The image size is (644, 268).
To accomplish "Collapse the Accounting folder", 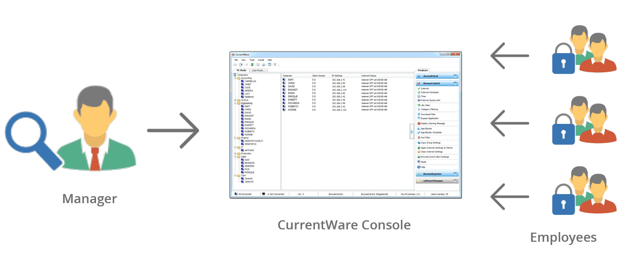I will 235,78.
